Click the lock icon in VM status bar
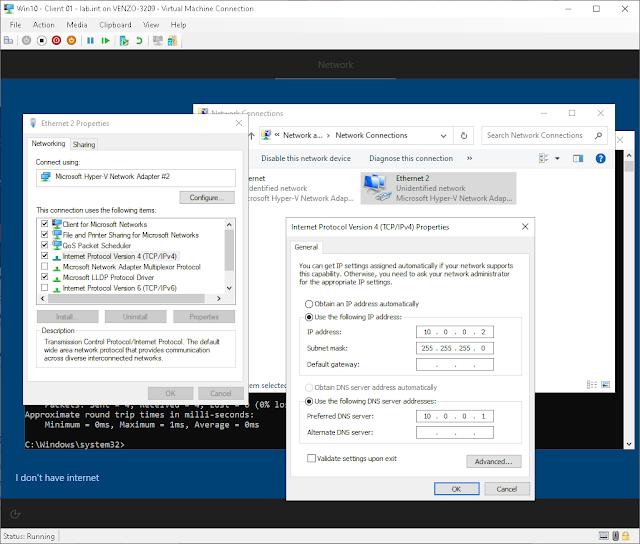The image size is (640, 544). coord(625,535)
